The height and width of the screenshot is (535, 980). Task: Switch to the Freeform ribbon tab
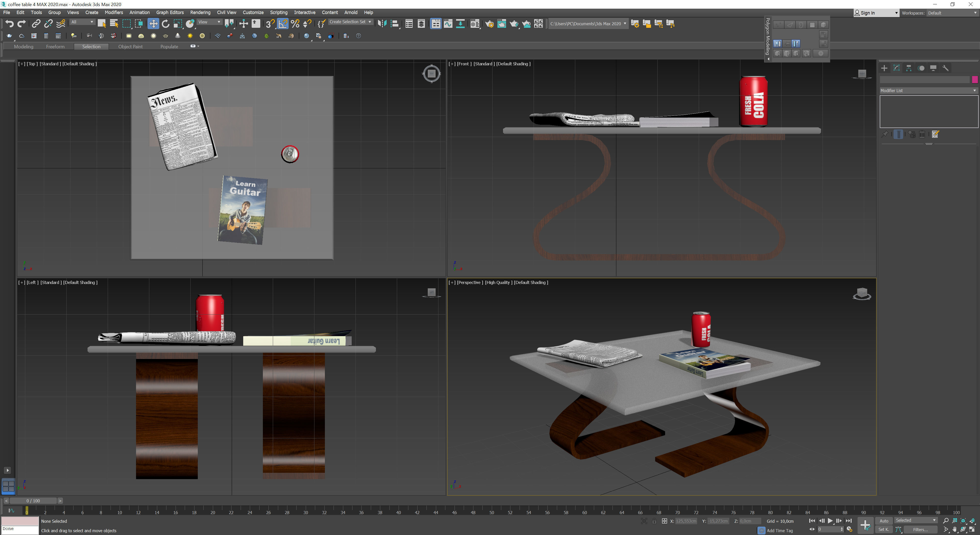click(x=55, y=46)
